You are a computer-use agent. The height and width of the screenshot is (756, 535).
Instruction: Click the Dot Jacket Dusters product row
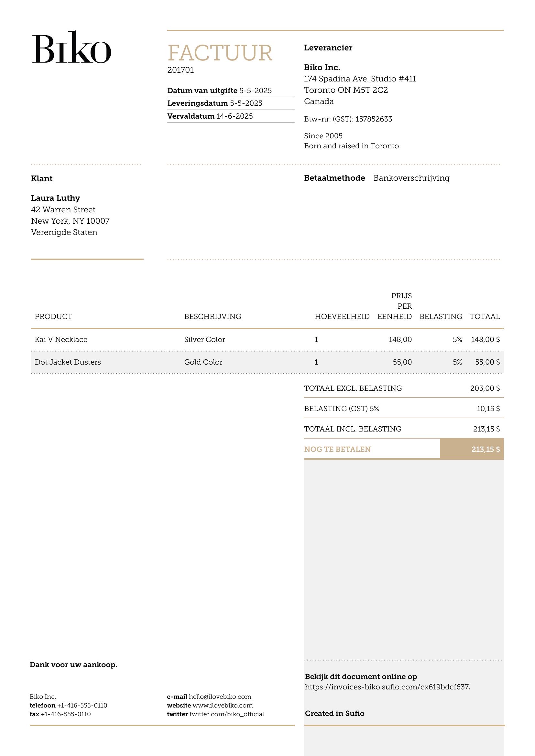(267, 362)
